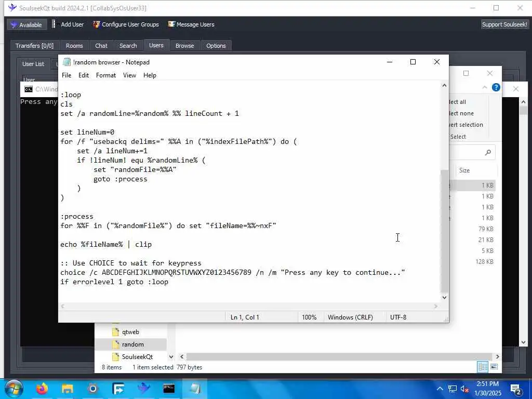Screen dimensions: 532x399
Task: Switch Explorer to details view icon
Action: [x=483, y=367]
